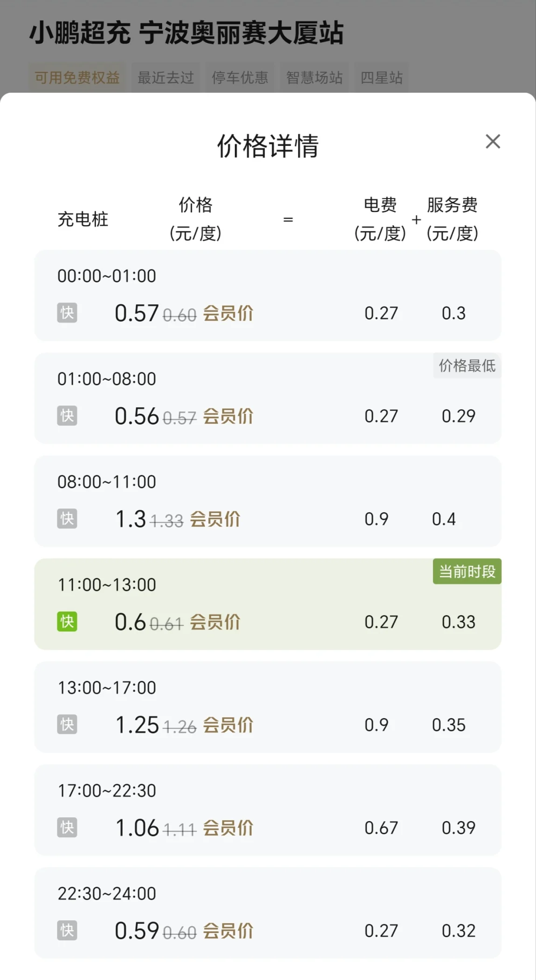Tap 会员价 label beside 1.06 price
Screen dimensions: 536x980
tap(228, 828)
